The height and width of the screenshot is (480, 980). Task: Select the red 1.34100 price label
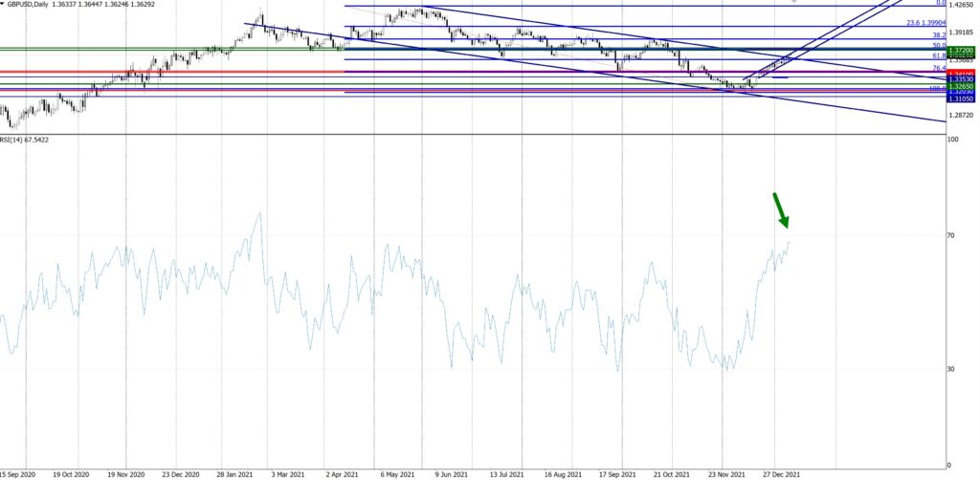pyautogui.click(x=960, y=72)
